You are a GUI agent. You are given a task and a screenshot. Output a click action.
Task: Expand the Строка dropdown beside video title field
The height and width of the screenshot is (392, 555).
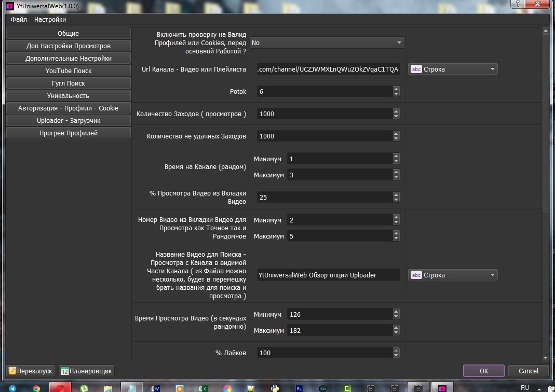click(x=453, y=275)
